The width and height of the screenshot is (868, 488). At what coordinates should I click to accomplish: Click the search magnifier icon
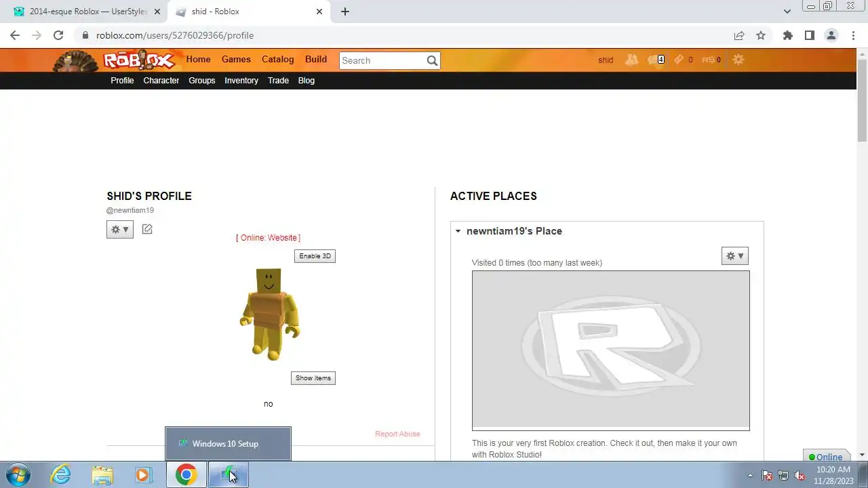[x=432, y=60]
